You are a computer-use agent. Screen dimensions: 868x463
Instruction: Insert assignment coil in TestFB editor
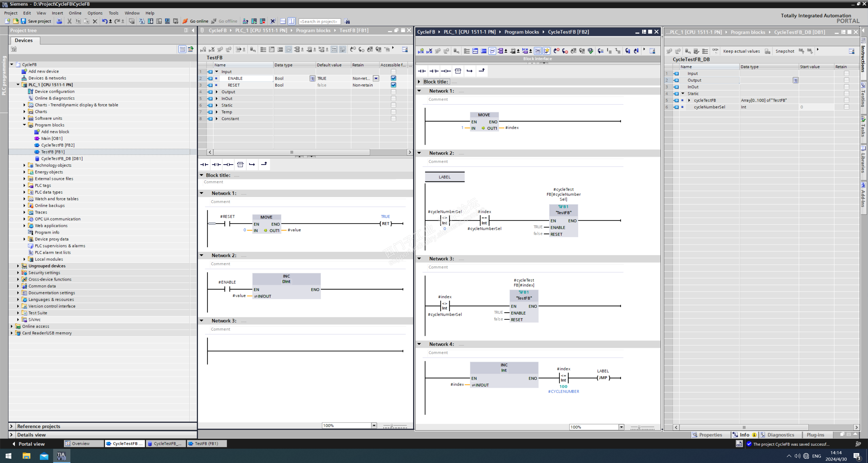(228, 164)
